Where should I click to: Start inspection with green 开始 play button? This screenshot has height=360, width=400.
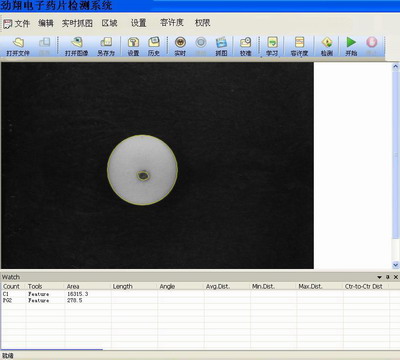[x=351, y=46]
